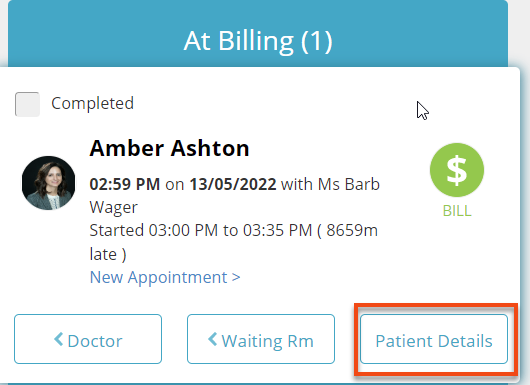This screenshot has width=530, height=385.
Task: Click the green BILL text label
Action: (457, 211)
